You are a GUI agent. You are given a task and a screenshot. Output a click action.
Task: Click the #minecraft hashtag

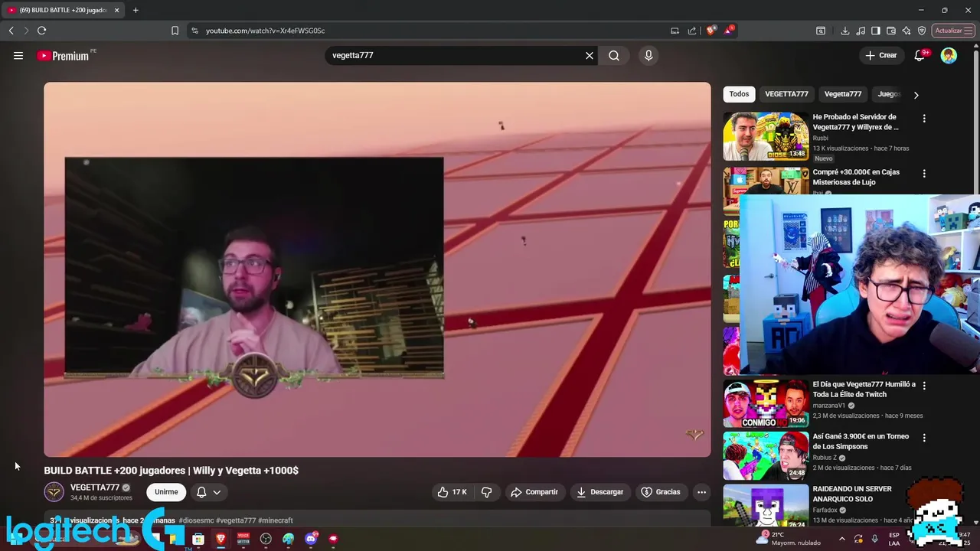[x=276, y=520]
